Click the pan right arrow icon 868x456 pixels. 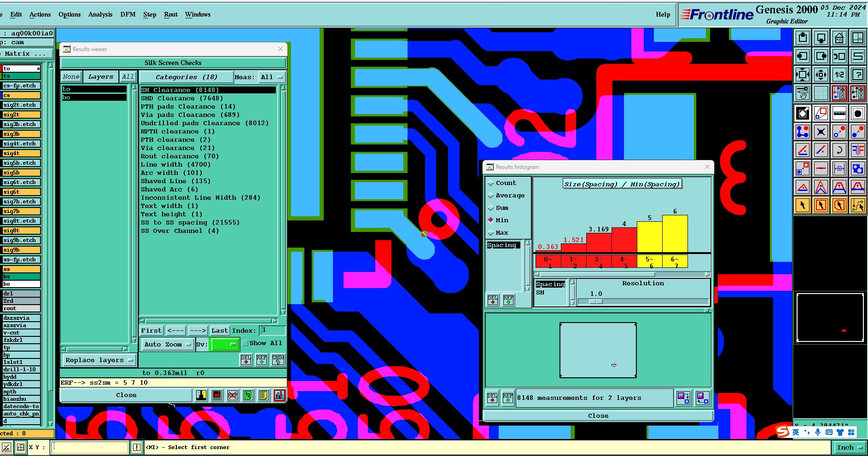click(821, 56)
